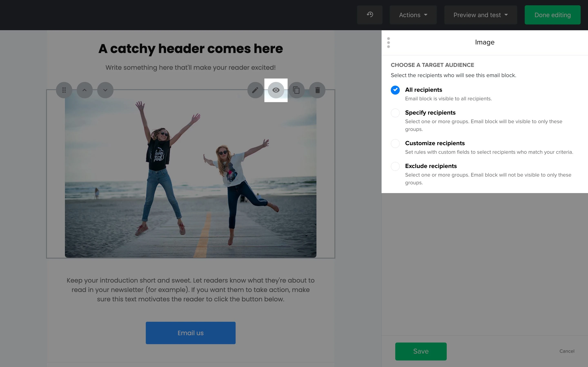The image size is (588, 367).
Task: Move image block down arrow
Action: coord(105,90)
